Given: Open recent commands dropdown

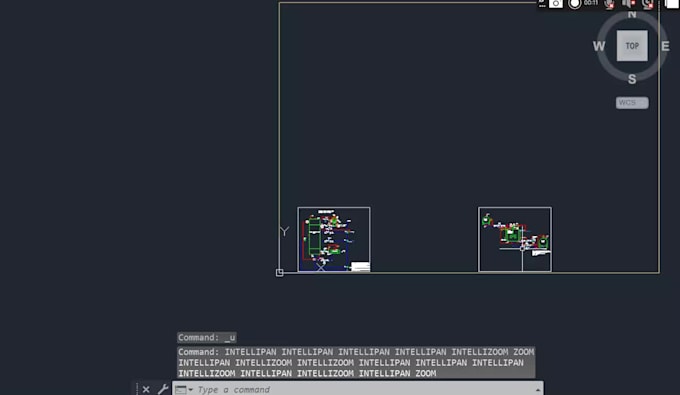Looking at the screenshot, I should point(184,390).
